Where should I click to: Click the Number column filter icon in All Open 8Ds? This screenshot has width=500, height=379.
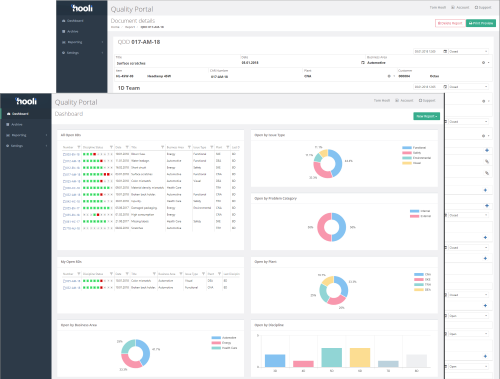(x=79, y=147)
